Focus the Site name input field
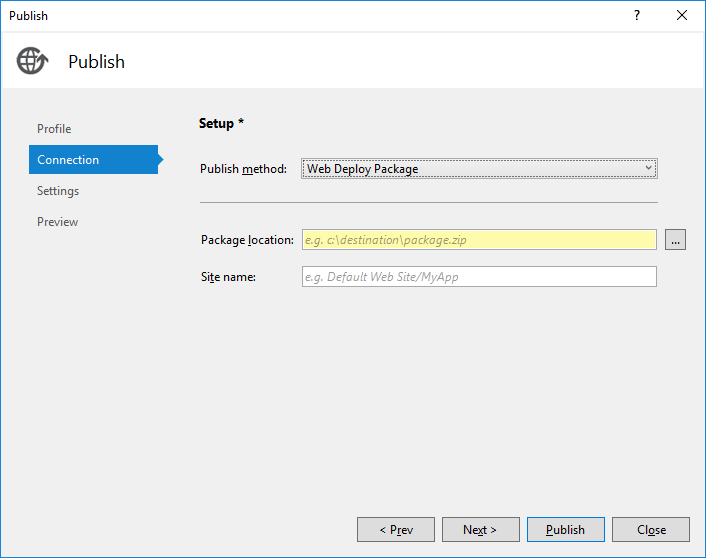Viewport: 706px width, 558px height. [479, 277]
